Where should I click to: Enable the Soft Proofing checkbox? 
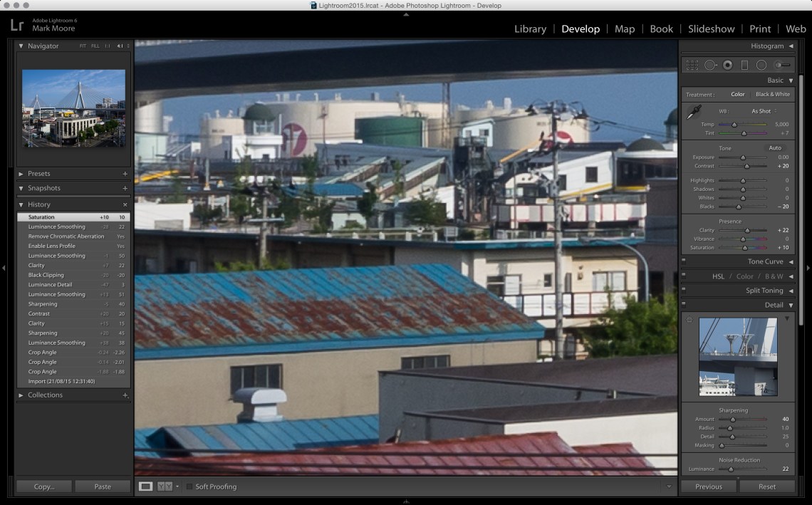(189, 486)
